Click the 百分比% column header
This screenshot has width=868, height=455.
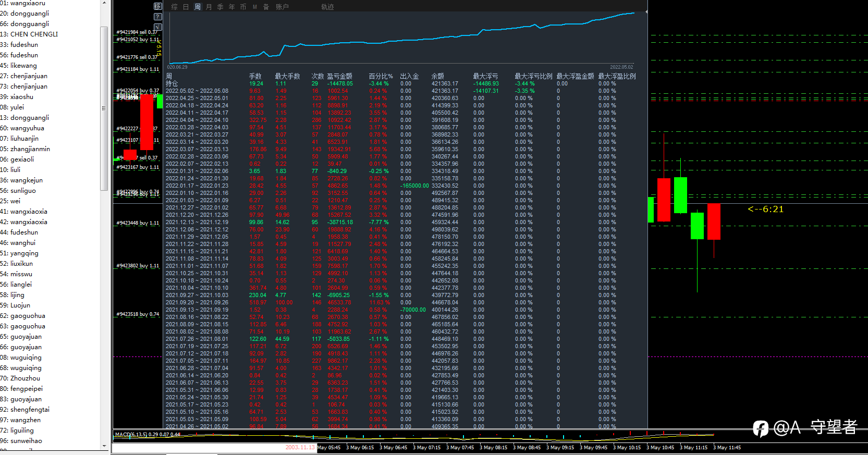click(381, 76)
